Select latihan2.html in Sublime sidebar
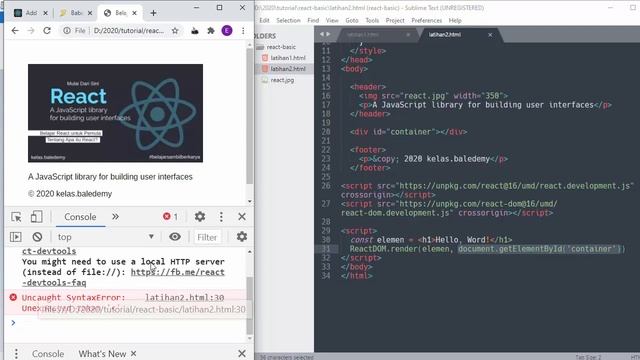 (288, 69)
